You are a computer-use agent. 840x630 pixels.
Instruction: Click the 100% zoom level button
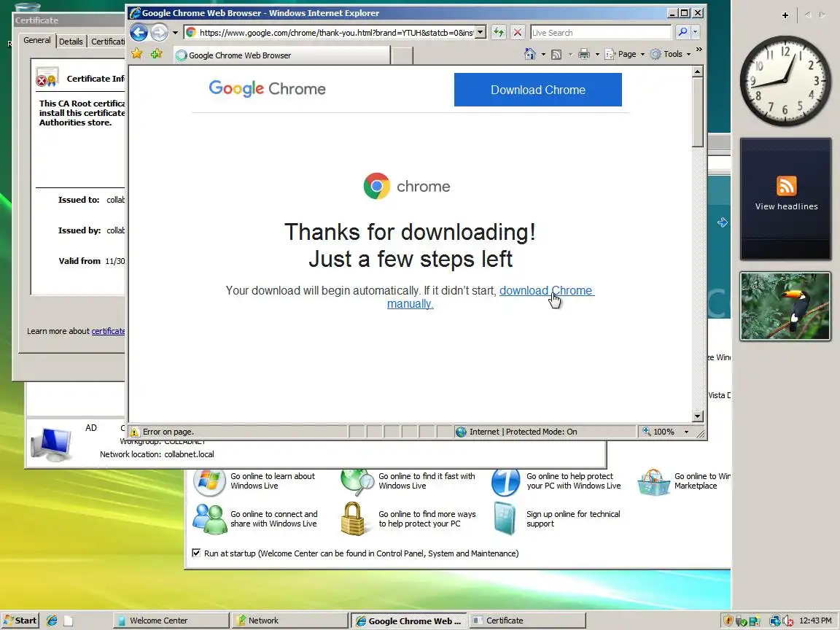(x=659, y=432)
